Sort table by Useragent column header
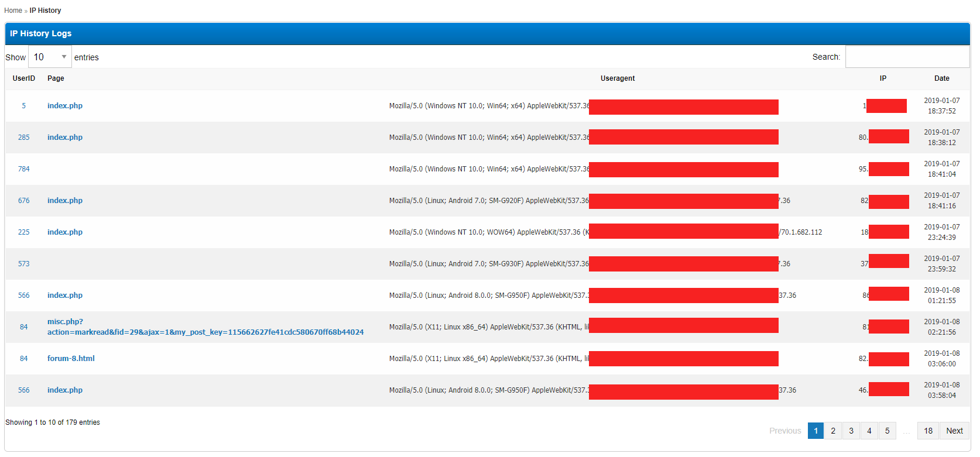Screen dimensions: 980x457 point(617,78)
